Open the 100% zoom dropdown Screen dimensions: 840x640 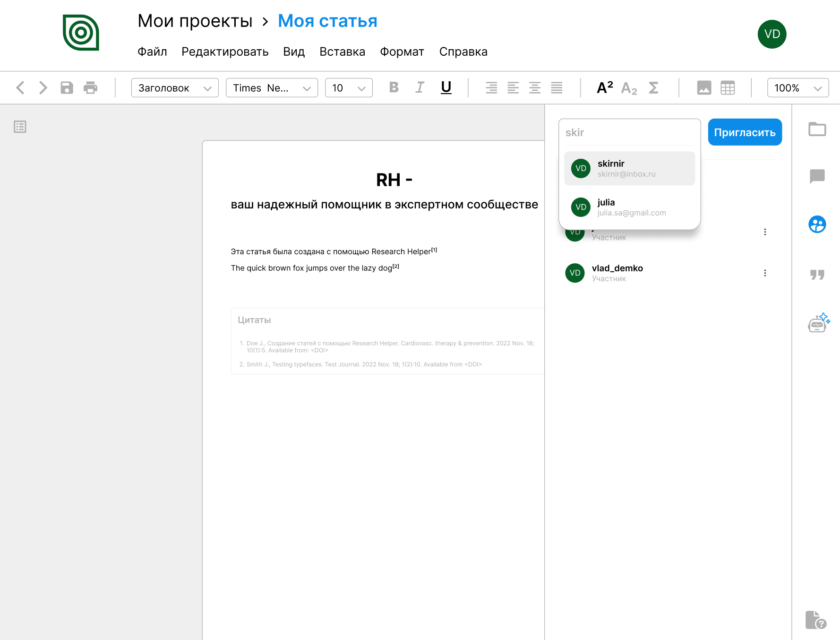click(x=797, y=88)
